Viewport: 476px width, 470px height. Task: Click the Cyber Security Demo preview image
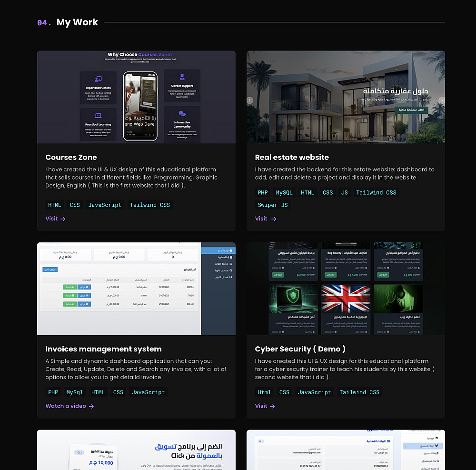point(346,289)
